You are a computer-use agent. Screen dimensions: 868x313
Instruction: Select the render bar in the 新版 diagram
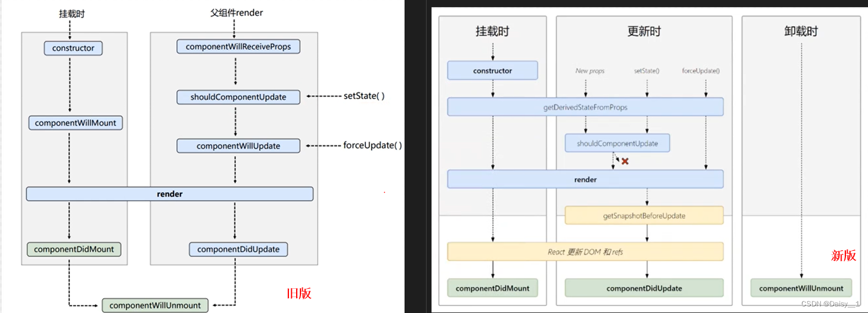click(x=585, y=179)
